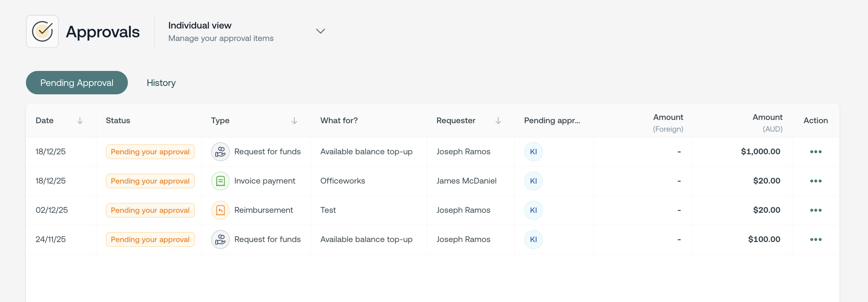The width and height of the screenshot is (868, 302).
Task: Click the Individual view title text
Action: pyautogui.click(x=200, y=26)
